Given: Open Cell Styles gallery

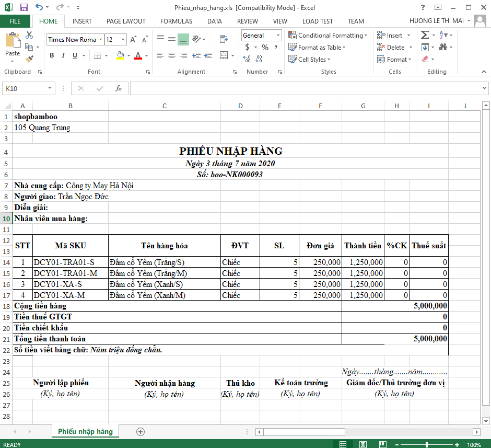Looking at the screenshot, I should point(309,59).
